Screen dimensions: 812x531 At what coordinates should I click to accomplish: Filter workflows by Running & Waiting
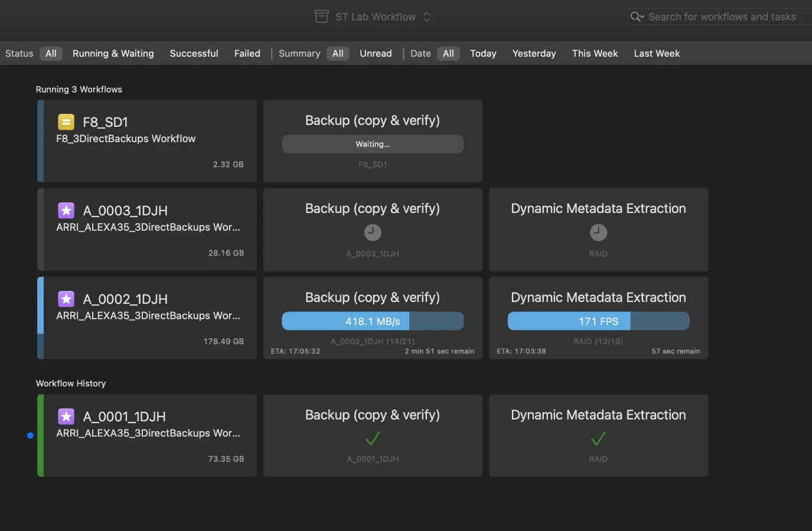pos(113,54)
